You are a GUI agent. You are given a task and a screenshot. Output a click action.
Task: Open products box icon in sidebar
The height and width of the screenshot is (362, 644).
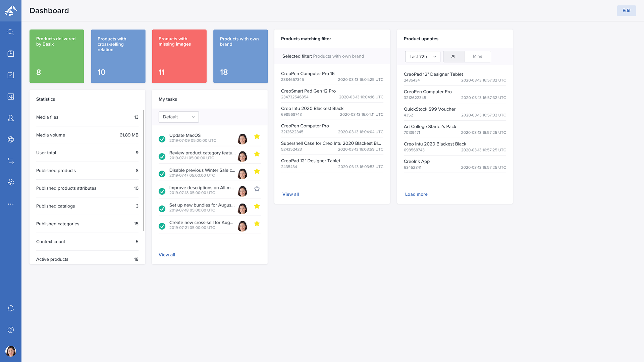pyautogui.click(x=11, y=54)
